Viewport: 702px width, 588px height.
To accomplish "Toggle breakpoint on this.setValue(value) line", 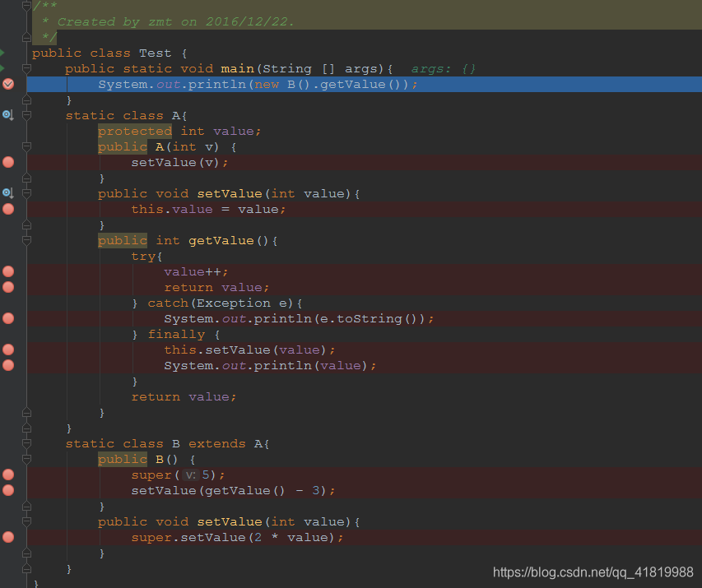I will [x=8, y=350].
